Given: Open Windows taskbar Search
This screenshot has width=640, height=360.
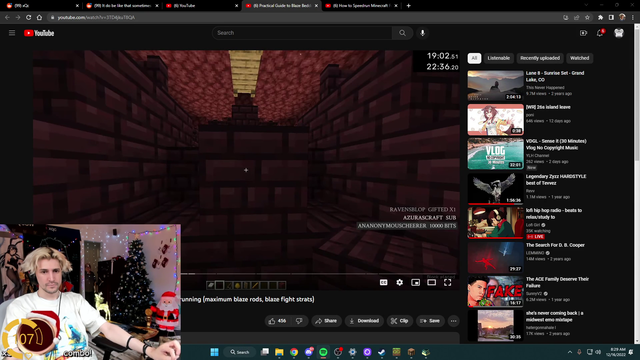Looking at the screenshot, I should click(240, 352).
